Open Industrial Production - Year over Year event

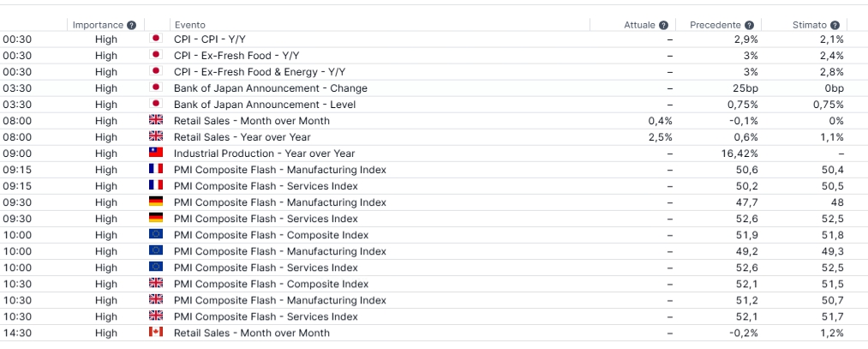264,153
